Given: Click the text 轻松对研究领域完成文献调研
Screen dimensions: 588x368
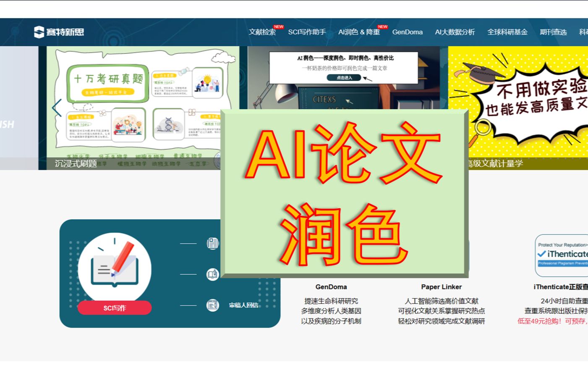Looking at the screenshot, I should pos(442,321).
